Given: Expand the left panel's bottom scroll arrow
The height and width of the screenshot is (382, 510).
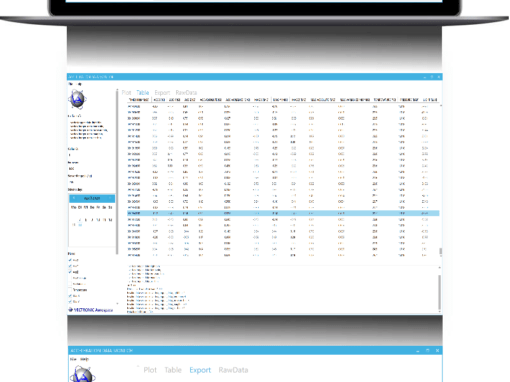Looking at the screenshot, I should tap(117, 304).
